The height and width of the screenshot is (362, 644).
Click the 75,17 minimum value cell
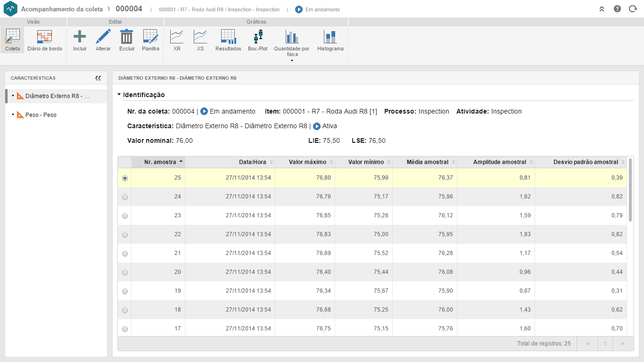tap(363, 197)
